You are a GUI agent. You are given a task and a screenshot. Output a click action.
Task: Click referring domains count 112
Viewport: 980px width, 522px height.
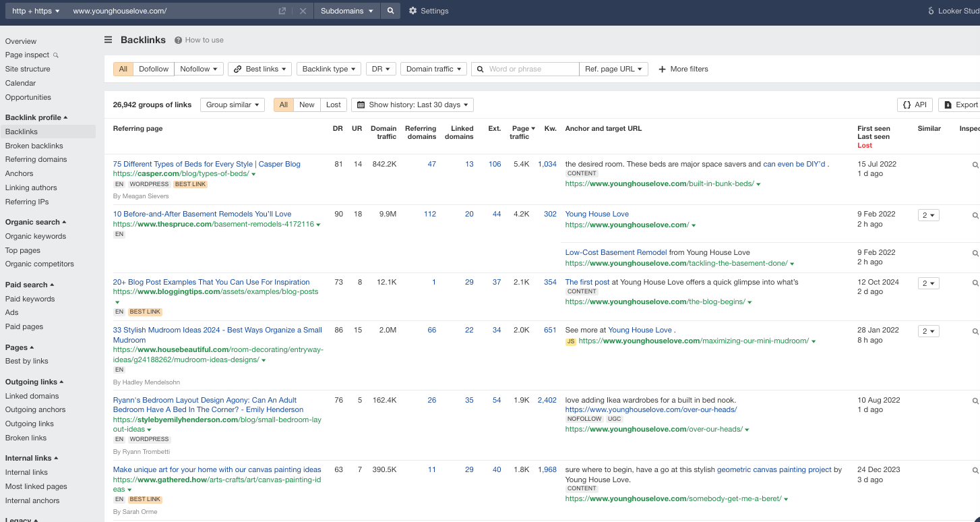click(430, 214)
